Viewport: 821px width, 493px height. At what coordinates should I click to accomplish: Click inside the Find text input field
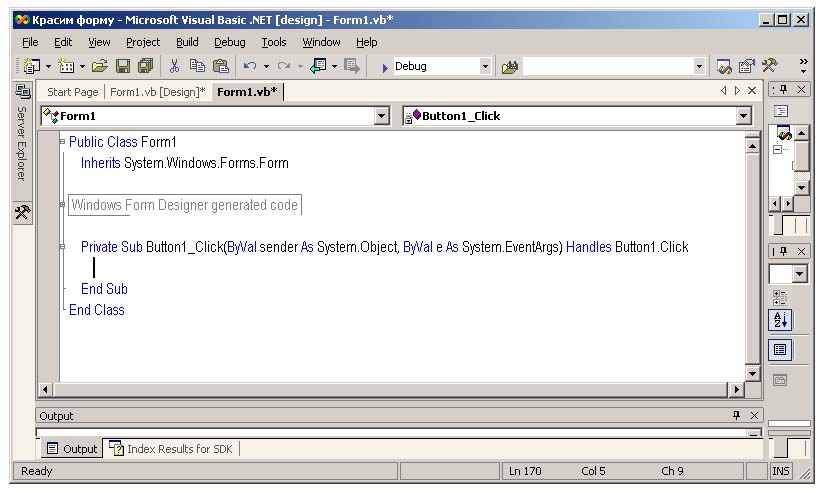click(x=607, y=66)
